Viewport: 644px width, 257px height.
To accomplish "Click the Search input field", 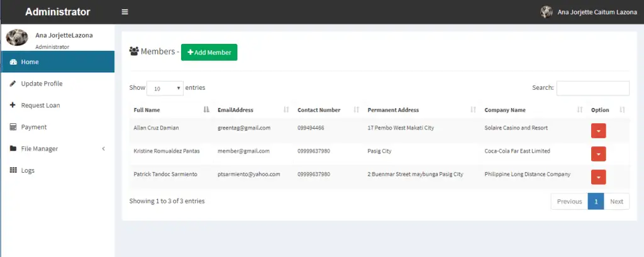I will pyautogui.click(x=592, y=88).
